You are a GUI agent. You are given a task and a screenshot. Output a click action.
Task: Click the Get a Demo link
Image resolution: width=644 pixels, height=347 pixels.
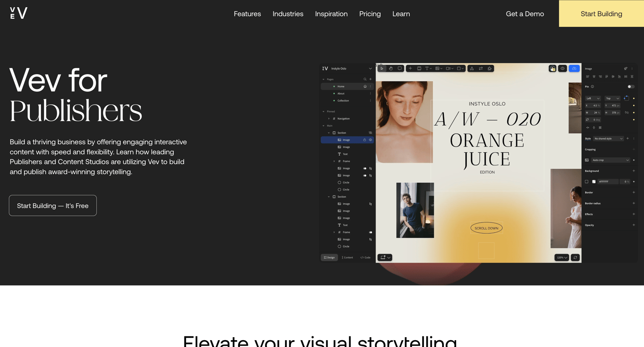tap(525, 14)
